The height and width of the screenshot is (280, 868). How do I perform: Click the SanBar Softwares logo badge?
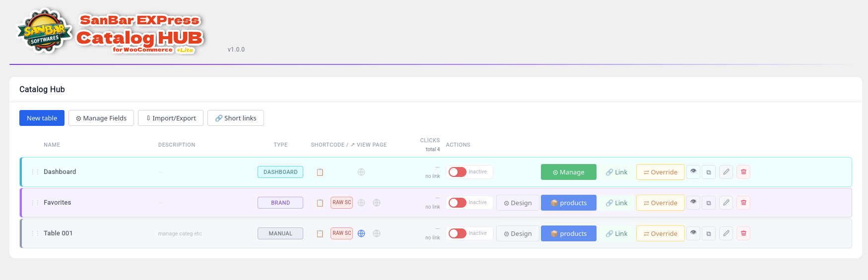click(x=45, y=31)
